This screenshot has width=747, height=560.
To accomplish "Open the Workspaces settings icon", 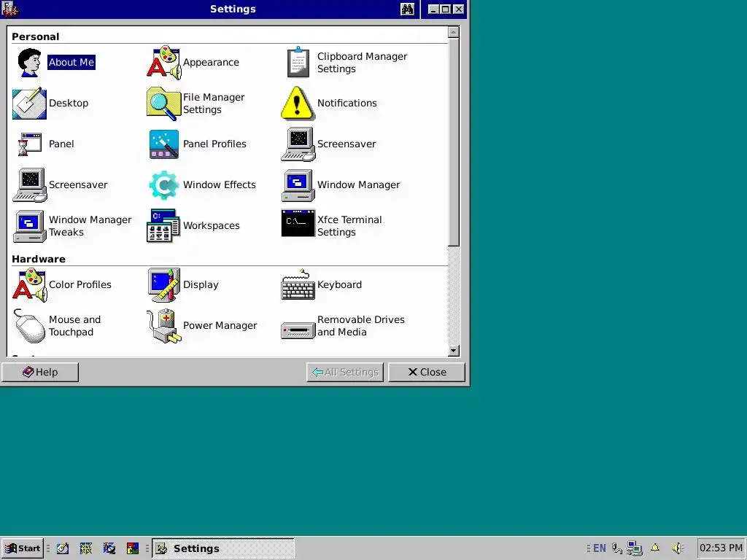I will point(163,226).
